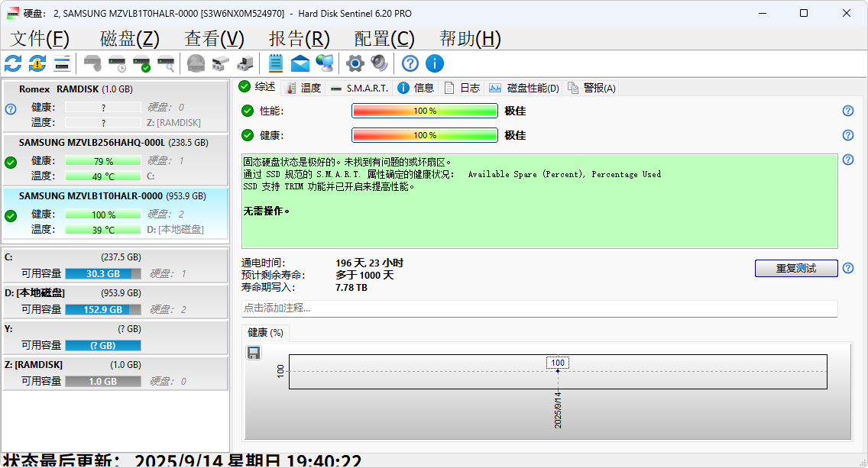Click help icon beside performance bar
This screenshot has width=868, height=468.
point(847,111)
